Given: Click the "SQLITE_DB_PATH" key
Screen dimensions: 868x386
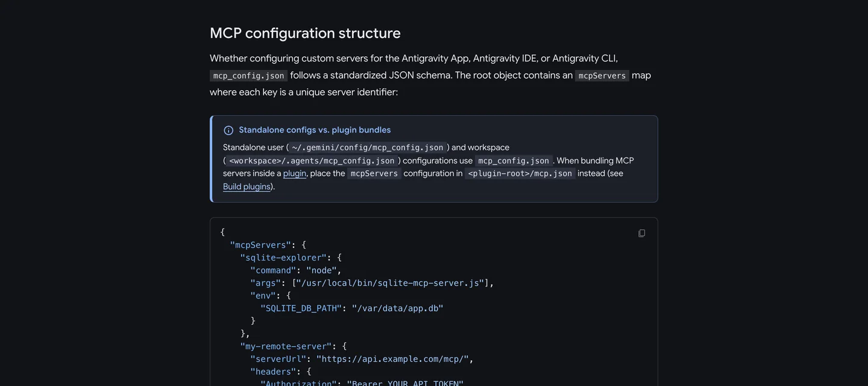Looking at the screenshot, I should pyautogui.click(x=301, y=308).
